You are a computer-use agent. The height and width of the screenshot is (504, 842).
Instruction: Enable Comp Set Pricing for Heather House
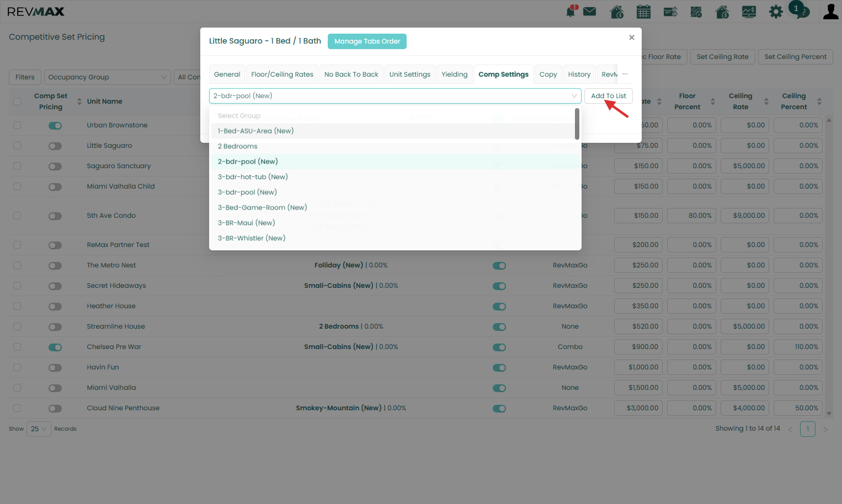pyautogui.click(x=55, y=307)
